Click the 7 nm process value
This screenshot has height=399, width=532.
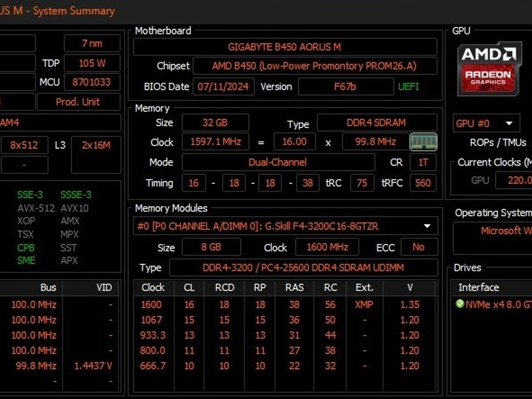pos(92,43)
